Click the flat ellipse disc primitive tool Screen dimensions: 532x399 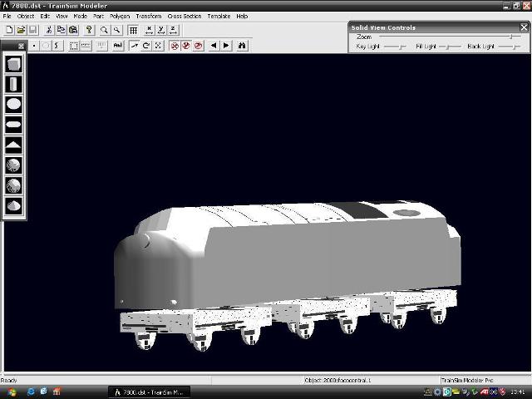pos(14,125)
